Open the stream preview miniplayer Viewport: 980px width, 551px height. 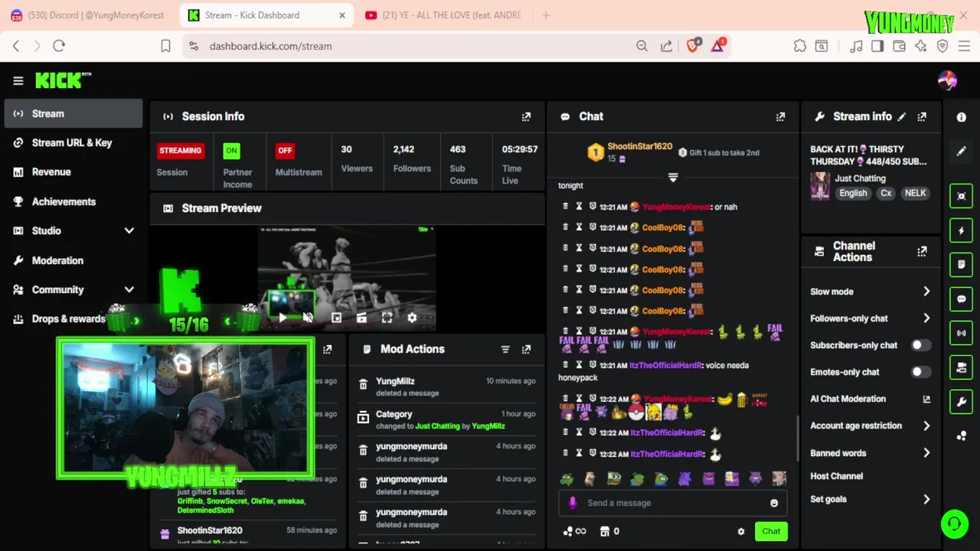336,318
